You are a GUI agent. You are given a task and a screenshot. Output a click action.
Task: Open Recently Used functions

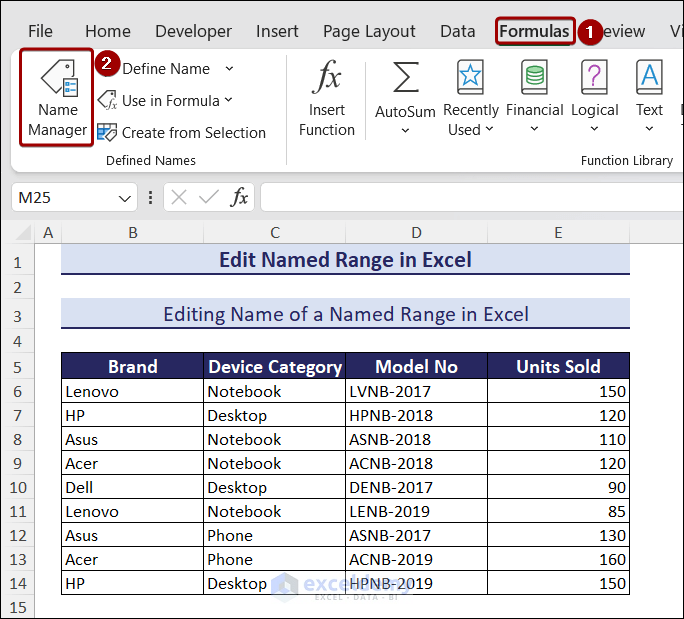470,100
